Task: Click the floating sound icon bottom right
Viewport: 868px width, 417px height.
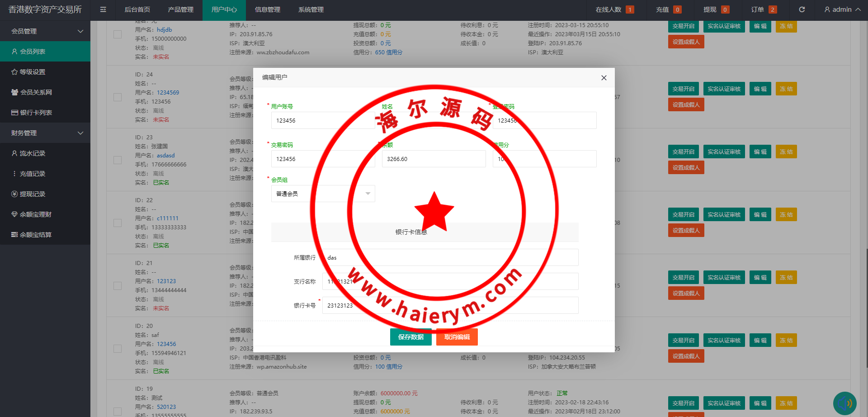Action: pyautogui.click(x=844, y=403)
